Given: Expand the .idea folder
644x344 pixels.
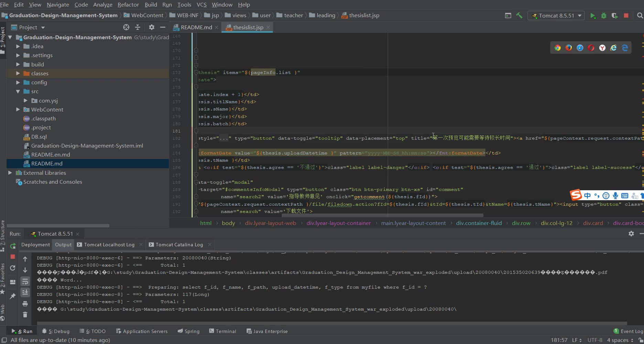Looking at the screenshot, I should (18, 46).
